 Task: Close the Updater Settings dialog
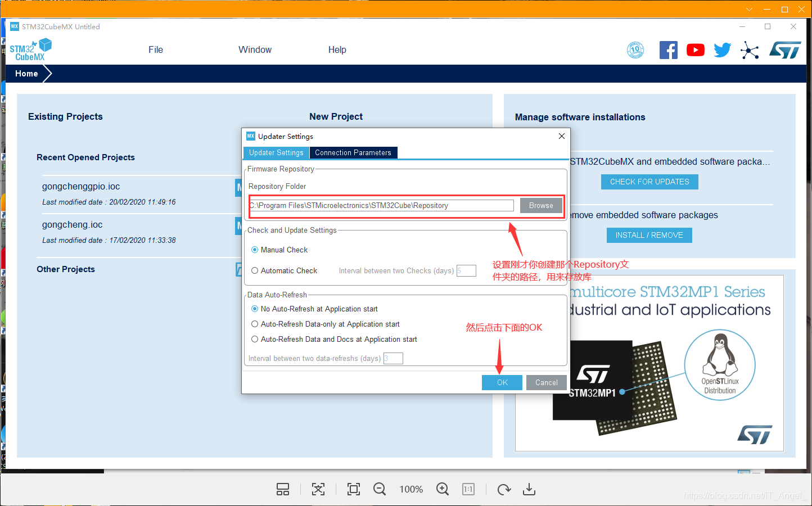[561, 136]
